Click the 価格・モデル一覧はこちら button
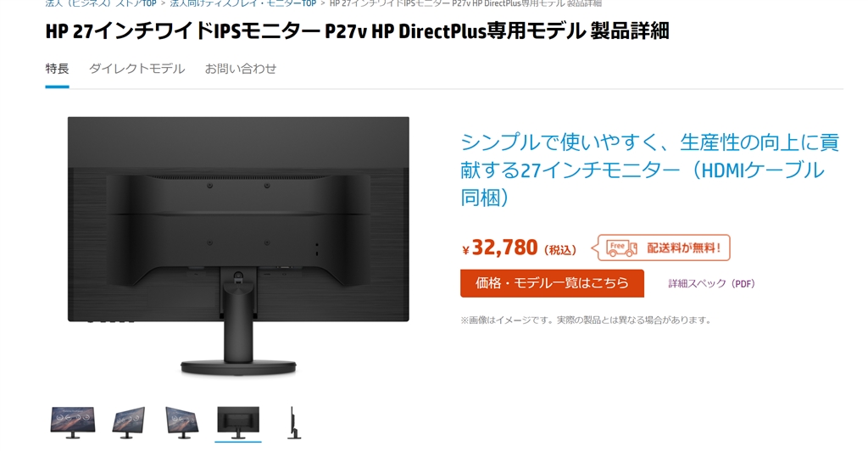The height and width of the screenshot is (451, 868). pos(552,283)
